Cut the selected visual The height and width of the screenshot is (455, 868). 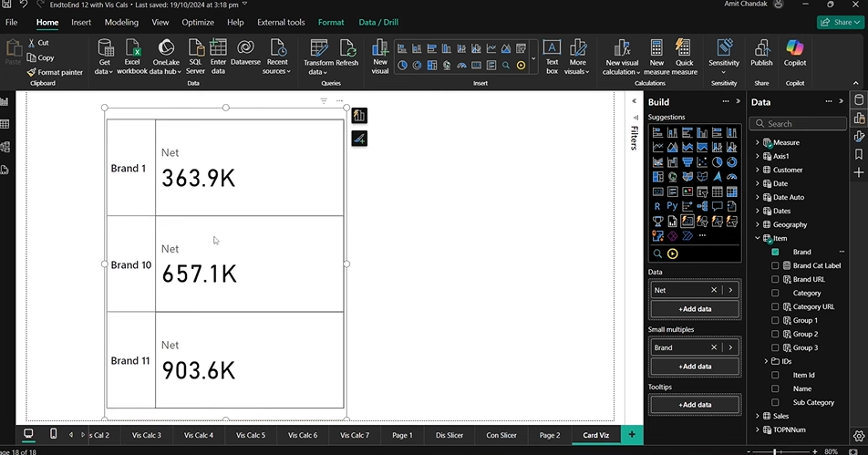[x=38, y=43]
